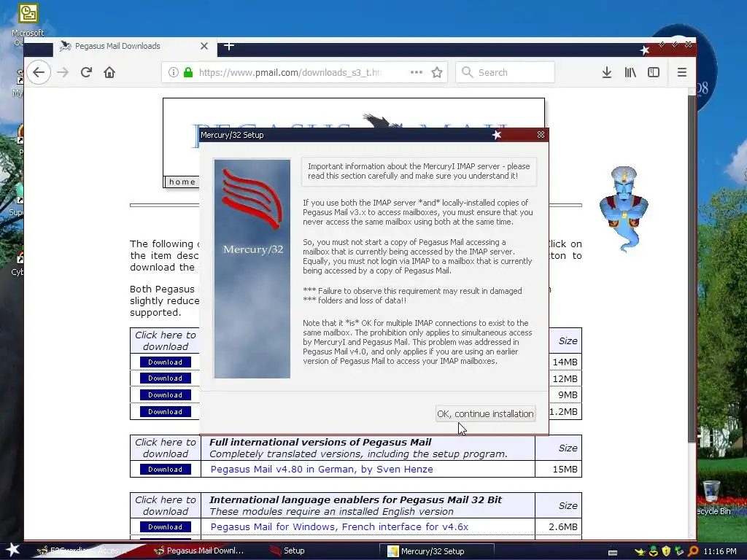Toggle the Firefox sidebar icon
Viewport: 747px width, 560px height.
point(654,72)
